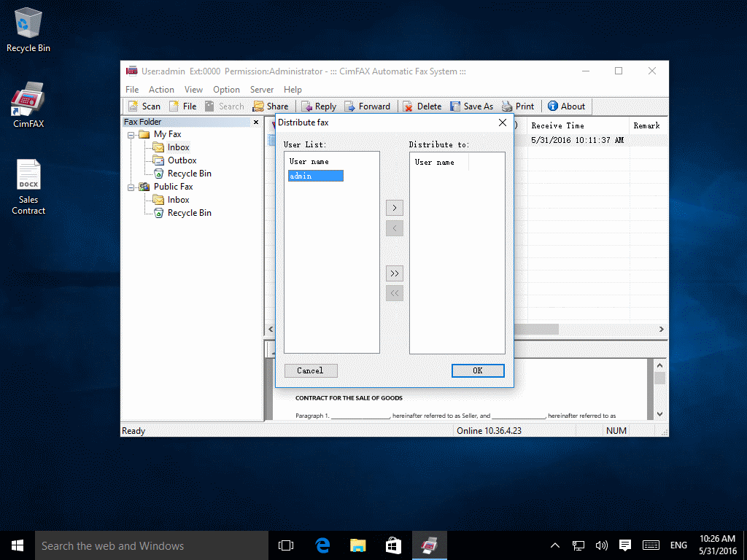Open the File menu

132,90
